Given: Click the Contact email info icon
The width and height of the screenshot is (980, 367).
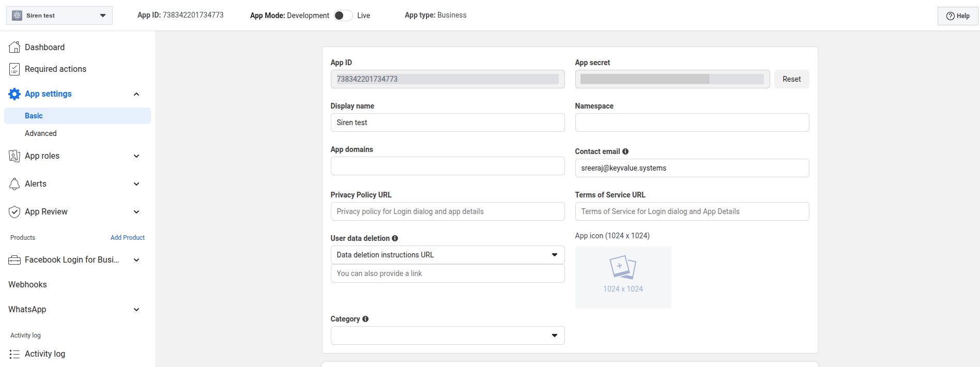Looking at the screenshot, I should click(625, 151).
